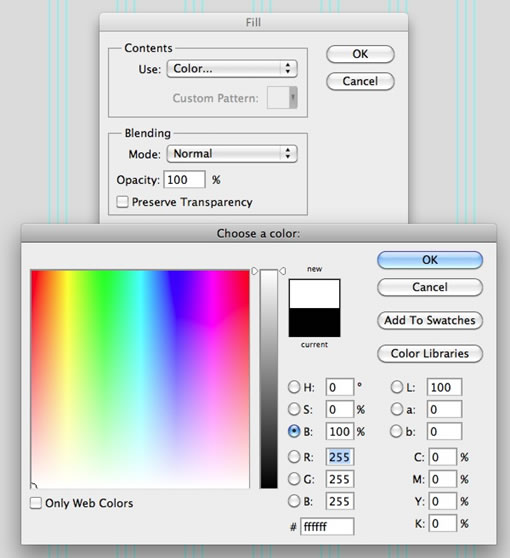Select the S saturation radio button
This screenshot has width=510, height=558.
point(294,409)
